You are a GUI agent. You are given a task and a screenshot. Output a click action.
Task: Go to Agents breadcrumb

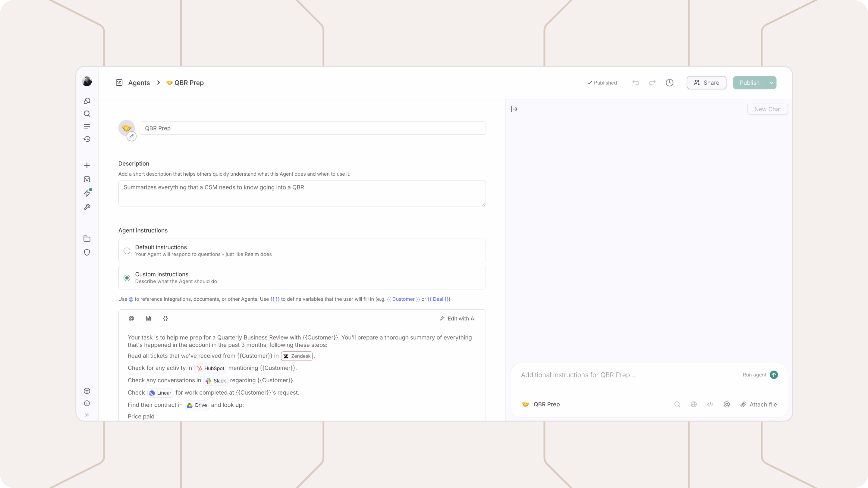pyautogui.click(x=139, y=83)
